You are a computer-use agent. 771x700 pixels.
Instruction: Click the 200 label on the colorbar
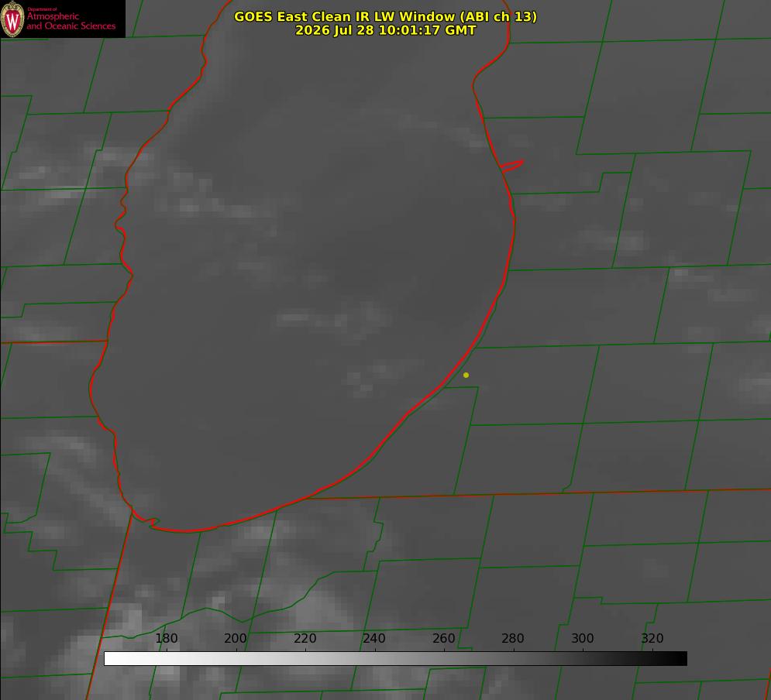coord(236,638)
